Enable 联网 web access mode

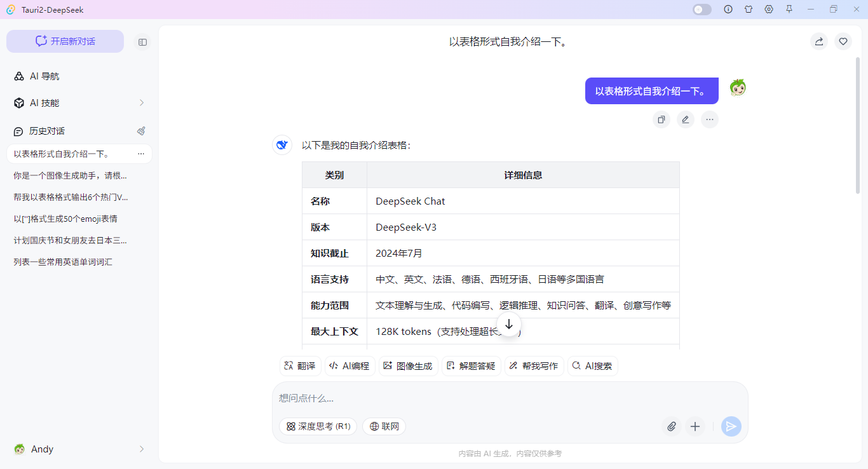tap(384, 426)
